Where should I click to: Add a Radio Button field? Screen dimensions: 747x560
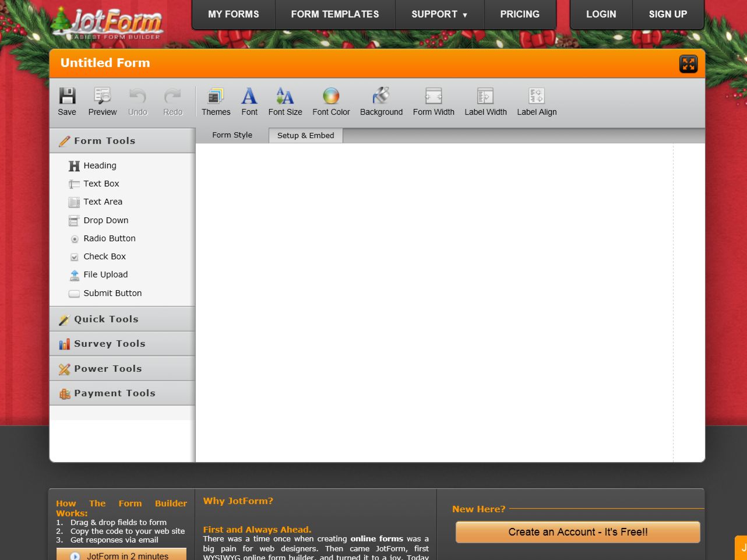click(110, 238)
